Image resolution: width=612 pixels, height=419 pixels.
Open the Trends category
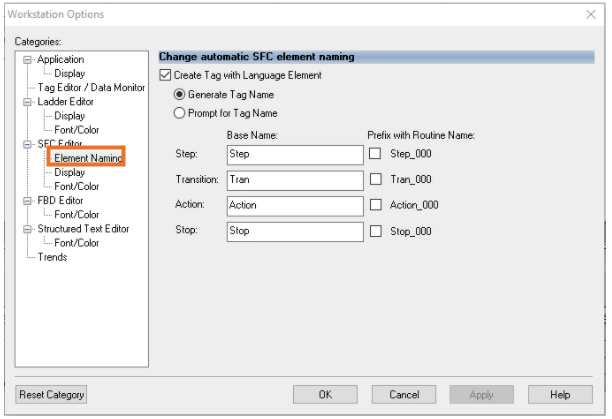tap(52, 257)
